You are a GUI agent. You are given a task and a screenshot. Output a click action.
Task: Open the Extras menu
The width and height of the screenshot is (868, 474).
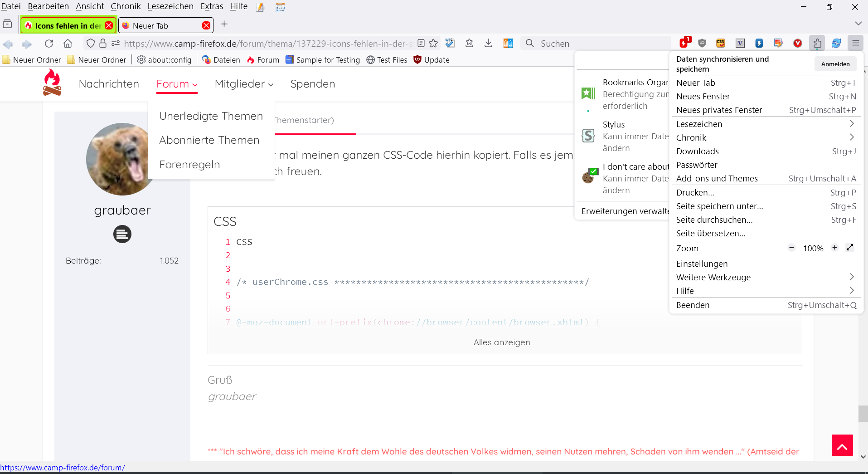212,6
